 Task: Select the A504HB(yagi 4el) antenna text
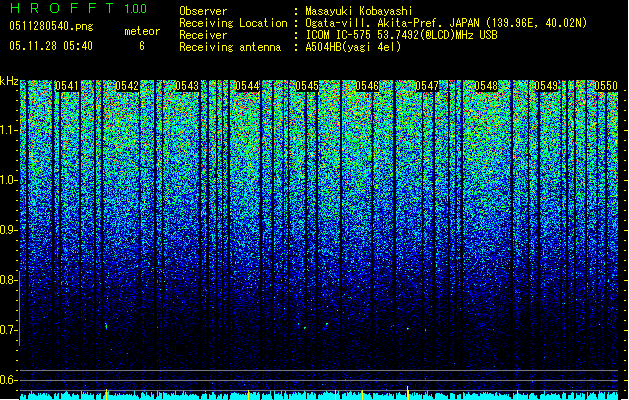pos(353,47)
